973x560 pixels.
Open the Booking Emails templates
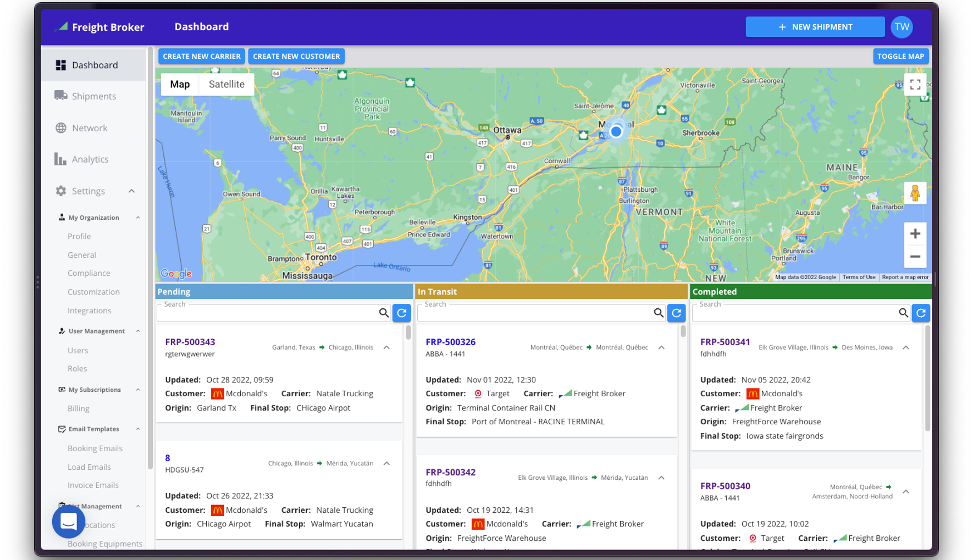(95, 448)
